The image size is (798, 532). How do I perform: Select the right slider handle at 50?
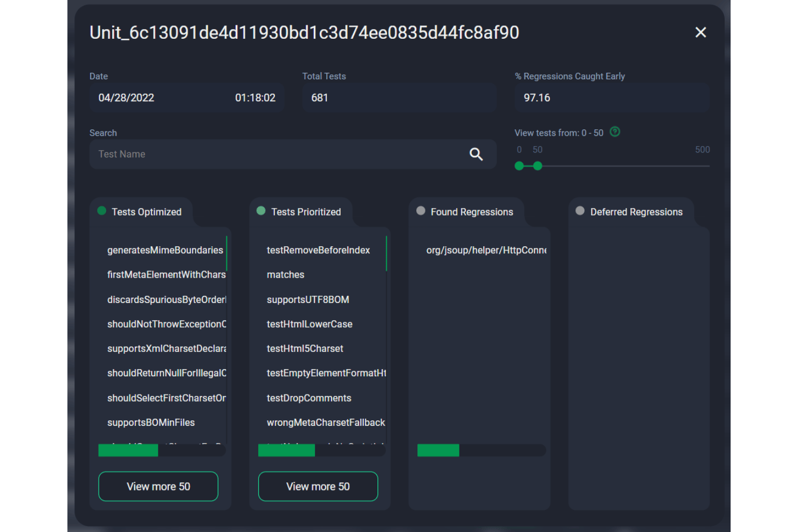(x=538, y=166)
